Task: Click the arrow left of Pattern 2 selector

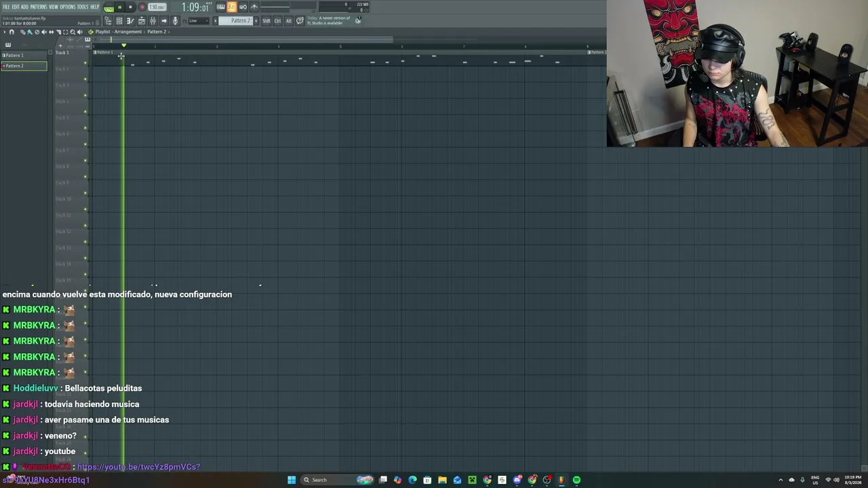Action: click(216, 21)
